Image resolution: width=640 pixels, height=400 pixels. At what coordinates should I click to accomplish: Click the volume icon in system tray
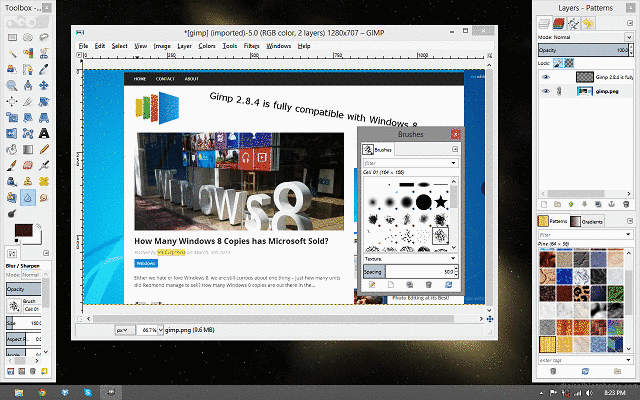point(588,393)
